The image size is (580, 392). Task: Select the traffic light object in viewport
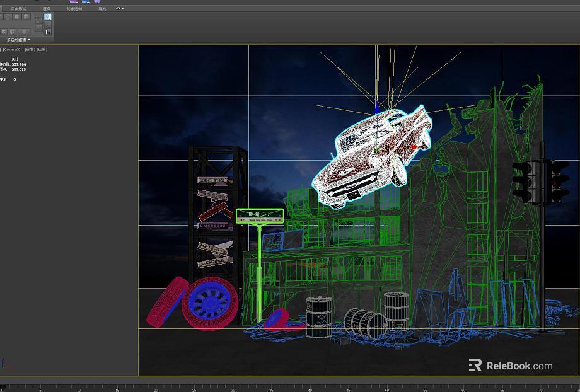click(x=542, y=182)
